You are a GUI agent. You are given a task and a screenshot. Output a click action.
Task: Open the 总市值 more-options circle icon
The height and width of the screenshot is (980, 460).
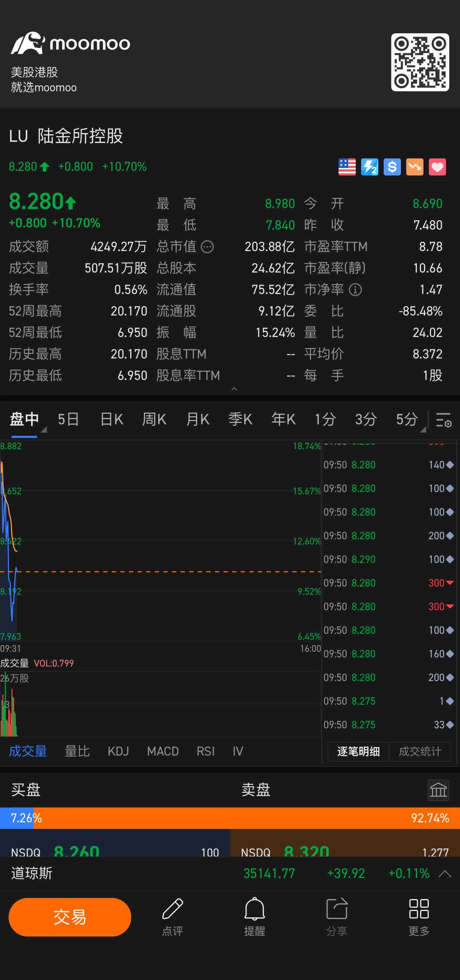[207, 247]
